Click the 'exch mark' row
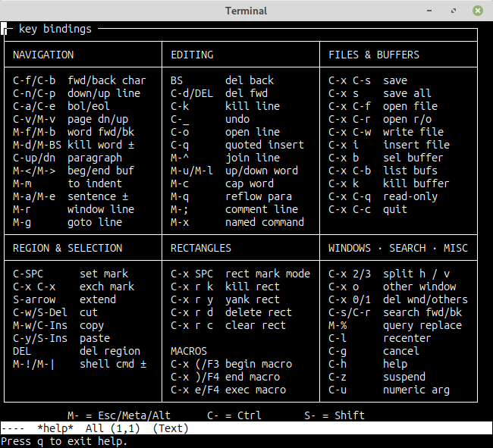 [74, 287]
